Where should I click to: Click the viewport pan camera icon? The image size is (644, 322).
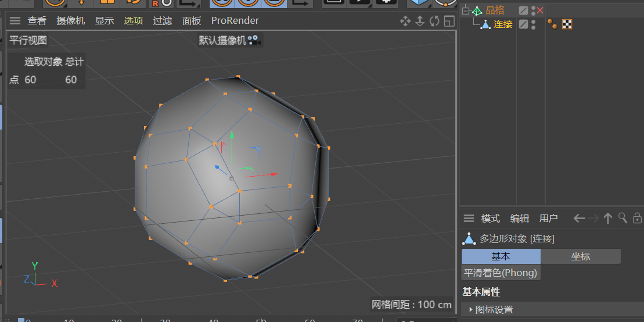tap(405, 21)
